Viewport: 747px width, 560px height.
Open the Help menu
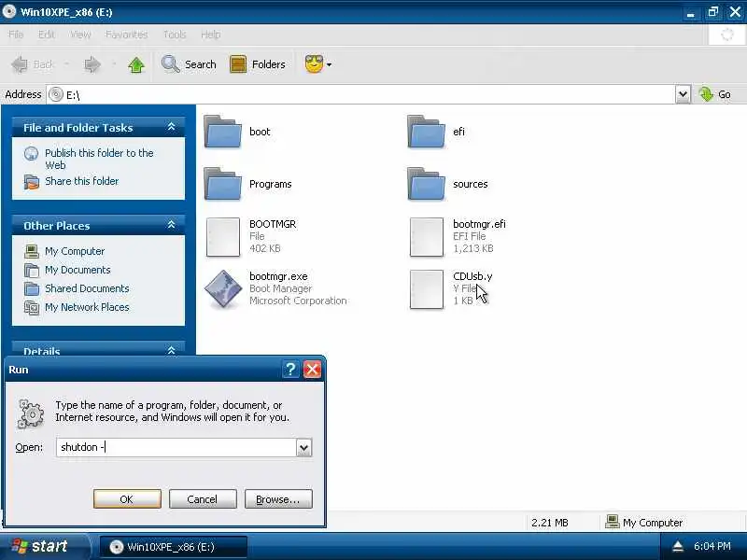click(211, 35)
